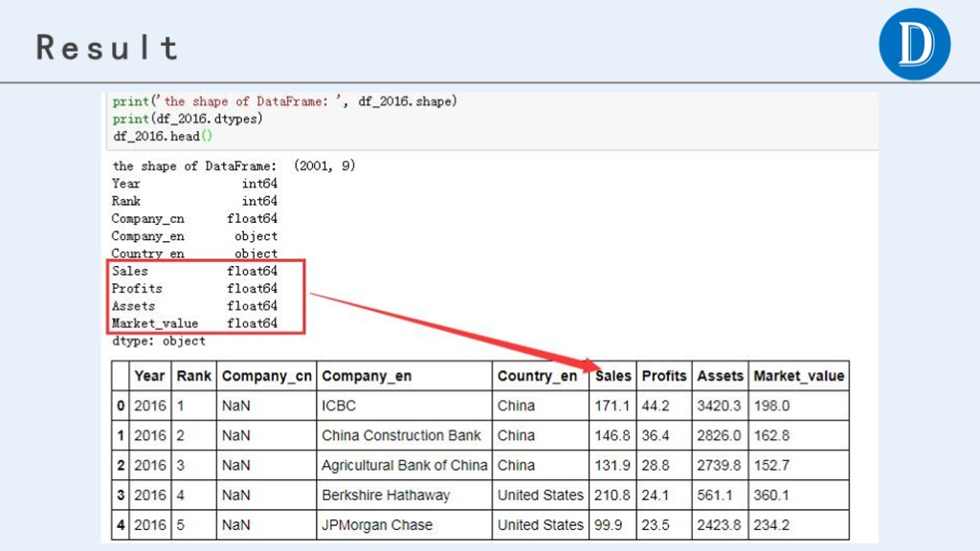Select the "dtype: object" output line
This screenshot has width=980, height=551.
click(159, 342)
